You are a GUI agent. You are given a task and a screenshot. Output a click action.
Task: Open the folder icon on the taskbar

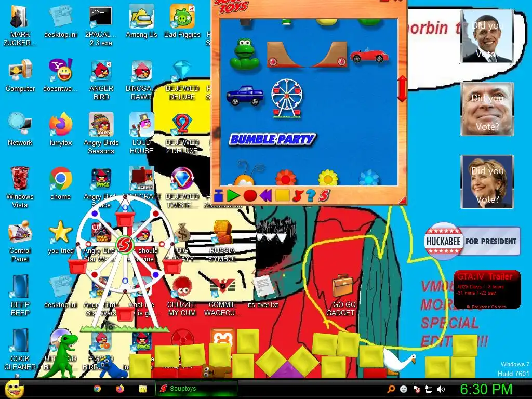point(142,389)
